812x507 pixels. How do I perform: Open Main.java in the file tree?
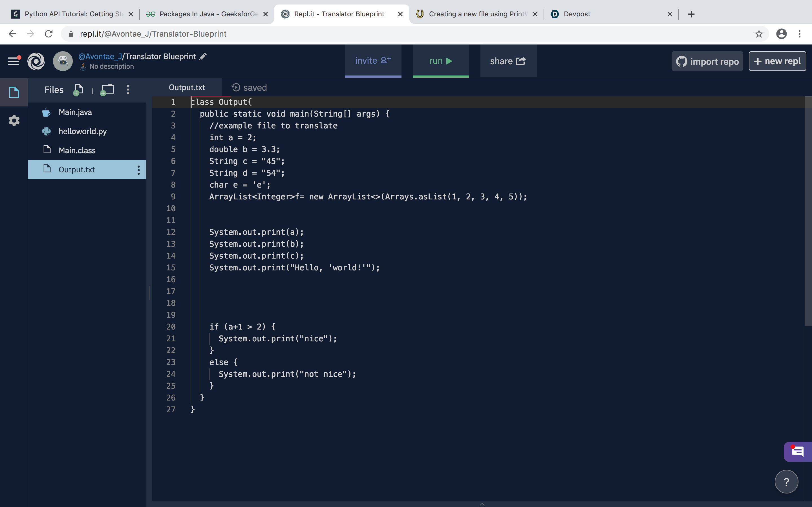[75, 112]
